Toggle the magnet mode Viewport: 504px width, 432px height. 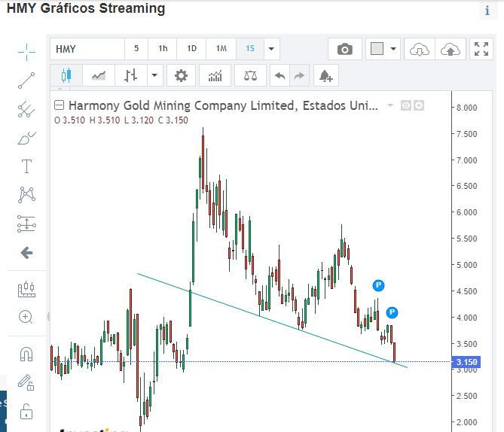point(26,354)
